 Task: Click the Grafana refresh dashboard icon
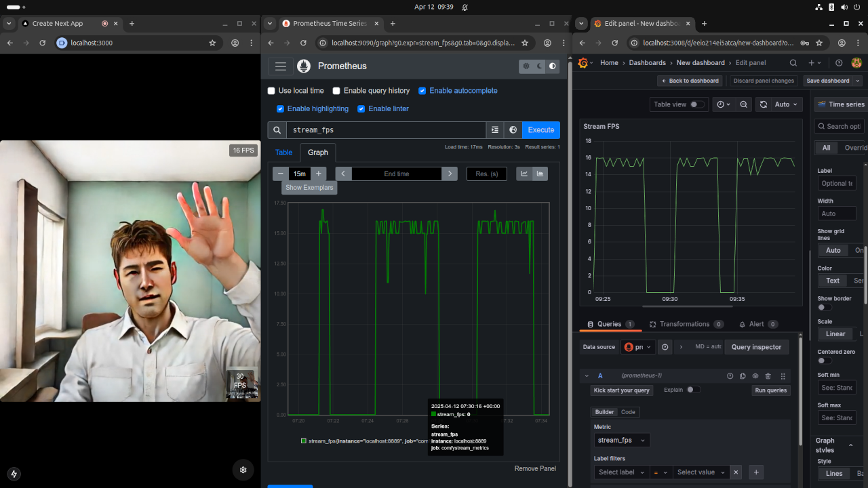(764, 104)
